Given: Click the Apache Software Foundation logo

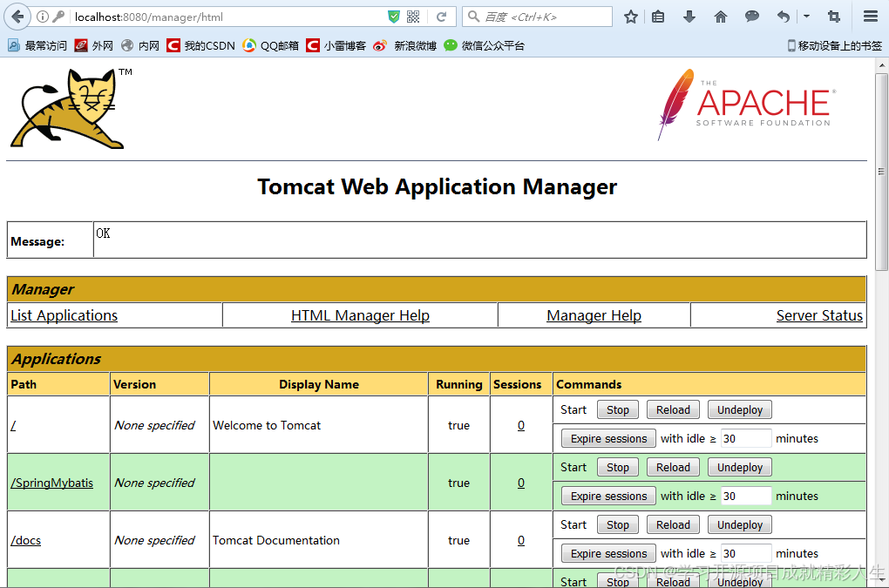Looking at the screenshot, I should coord(747,105).
